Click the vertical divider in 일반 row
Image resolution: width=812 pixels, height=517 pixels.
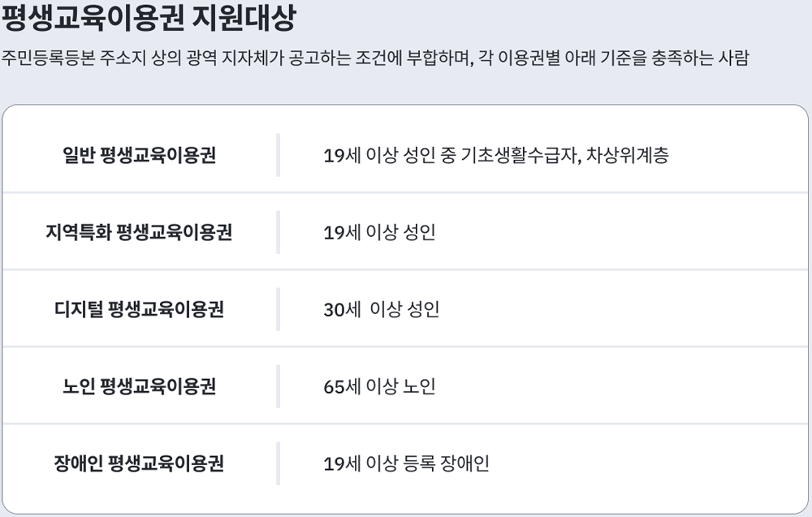[278, 155]
